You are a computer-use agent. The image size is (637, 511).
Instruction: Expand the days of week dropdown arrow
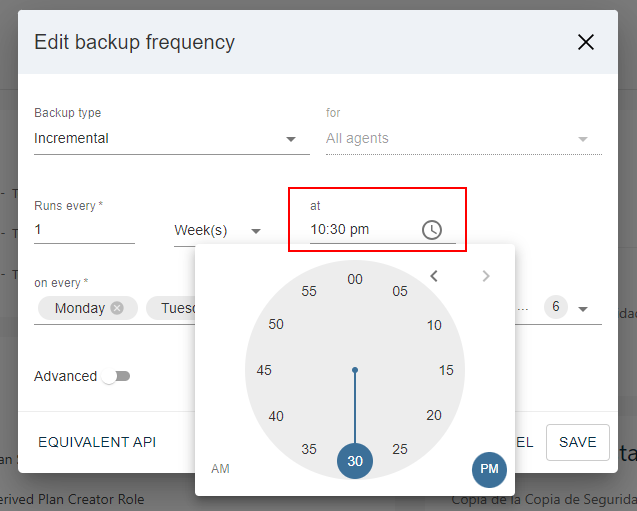pos(583,309)
